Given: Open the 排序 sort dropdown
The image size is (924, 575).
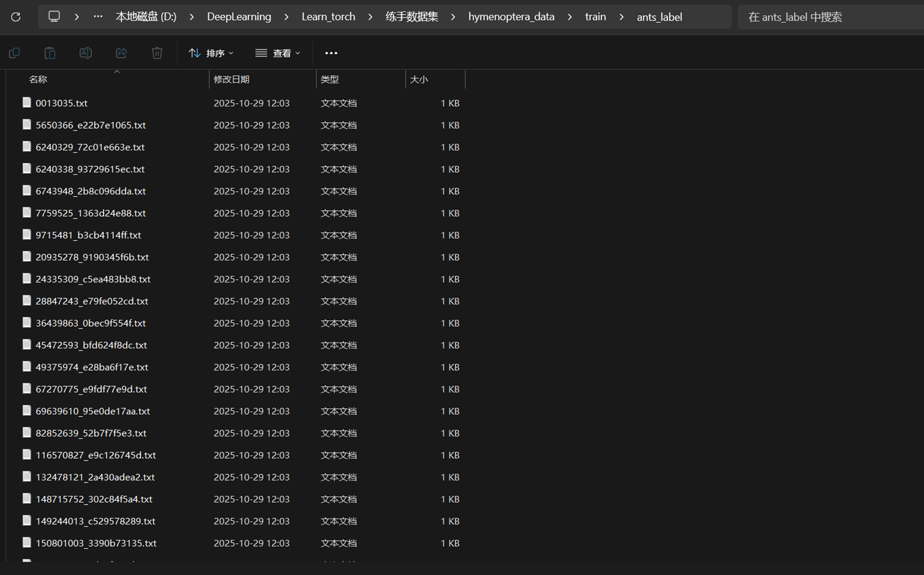Looking at the screenshot, I should point(212,53).
